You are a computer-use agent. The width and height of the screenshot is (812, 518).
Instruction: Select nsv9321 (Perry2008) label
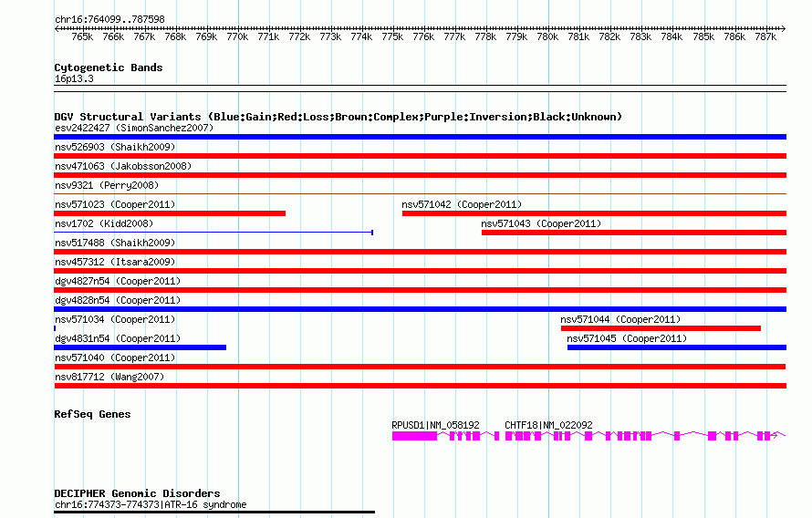[107, 185]
